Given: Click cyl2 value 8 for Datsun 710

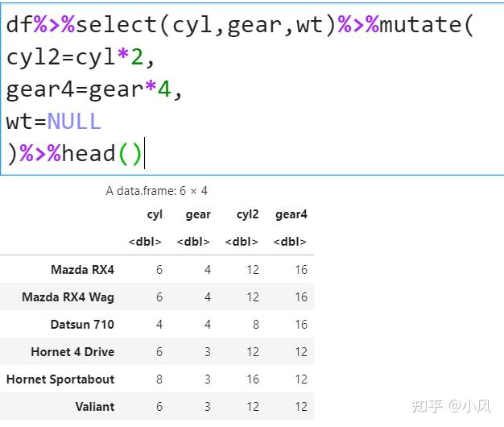Looking at the screenshot, I should (x=256, y=324).
